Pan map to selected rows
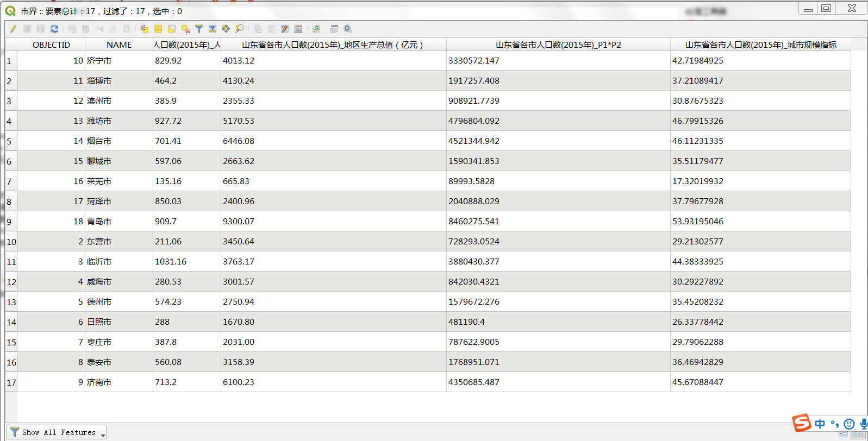 [x=226, y=29]
